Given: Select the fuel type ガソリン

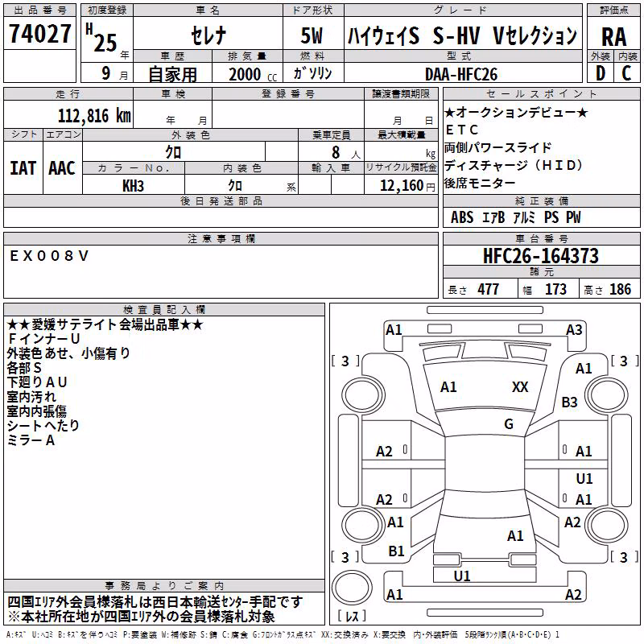Looking at the screenshot, I should coord(312,73).
